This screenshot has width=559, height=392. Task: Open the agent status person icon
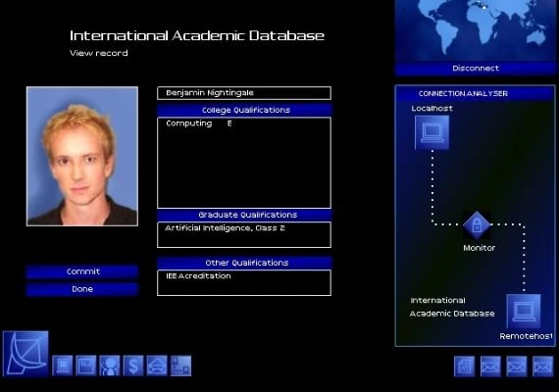click(110, 366)
